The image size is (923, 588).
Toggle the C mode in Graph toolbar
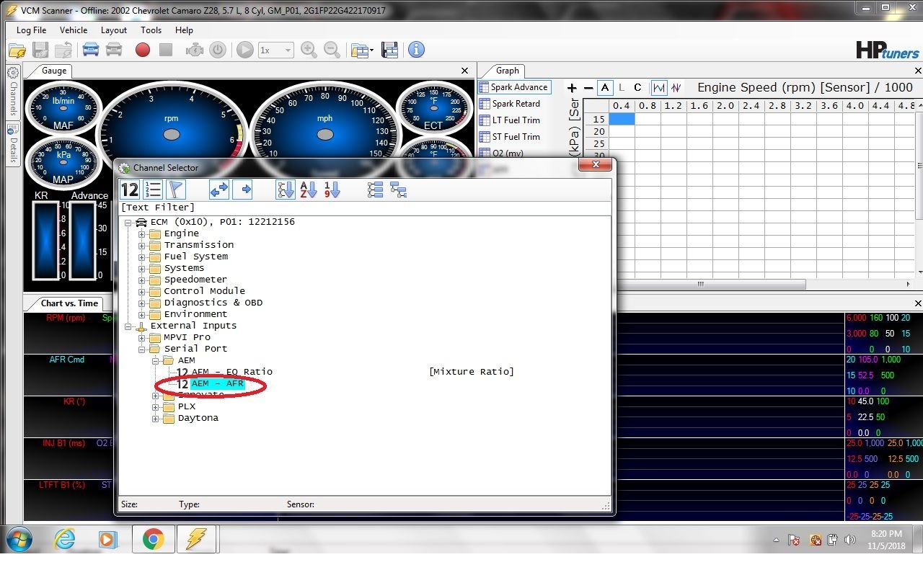637,88
